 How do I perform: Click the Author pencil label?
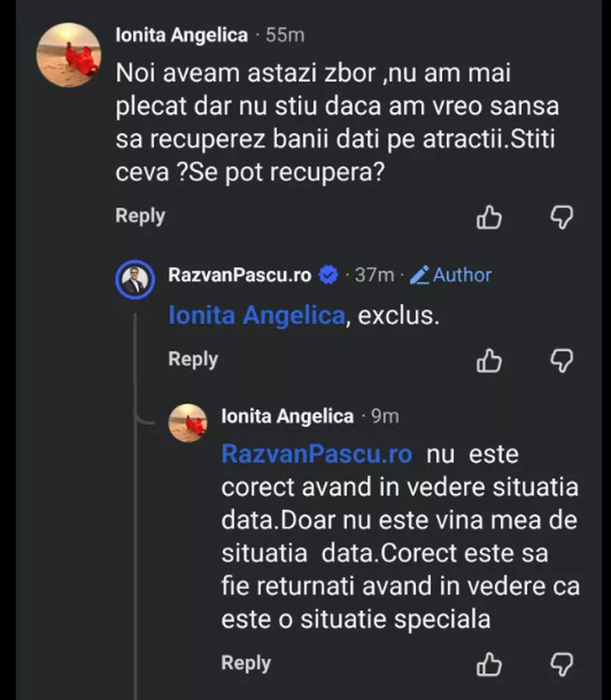click(451, 275)
